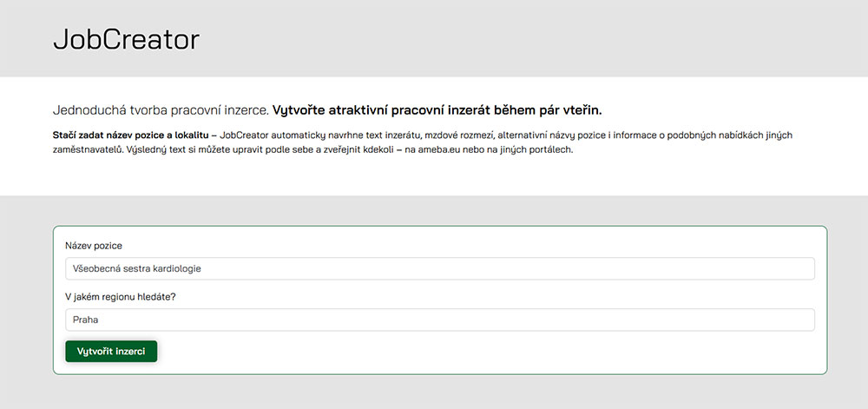Click the JobCreator logo title
This screenshot has height=409, width=868.
point(126,39)
